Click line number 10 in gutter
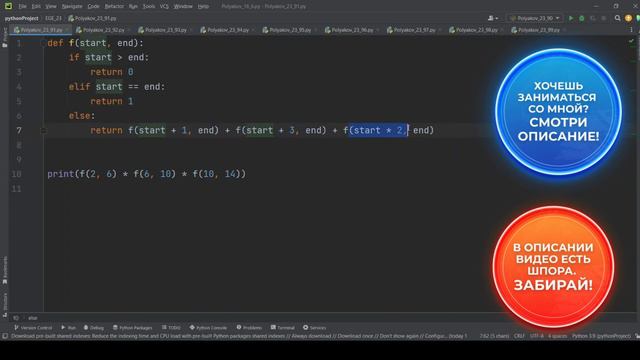Image resolution: width=640 pixels, height=360 pixels. pyautogui.click(x=16, y=174)
